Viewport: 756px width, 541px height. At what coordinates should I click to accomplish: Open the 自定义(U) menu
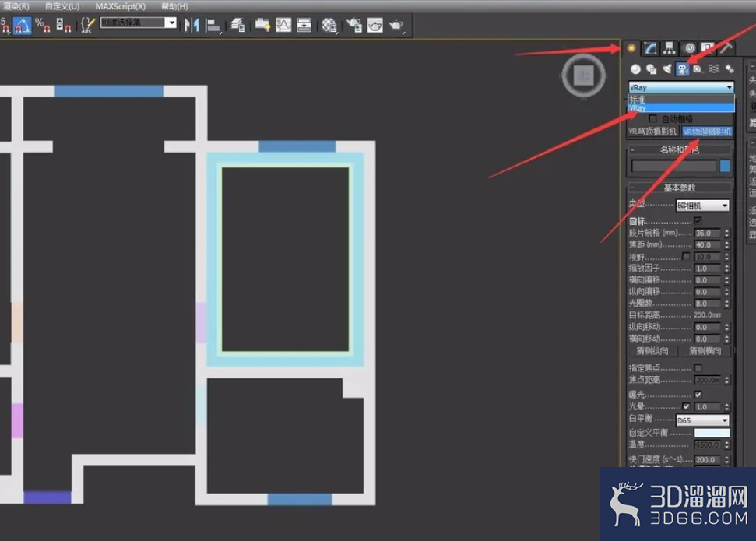pos(62,6)
